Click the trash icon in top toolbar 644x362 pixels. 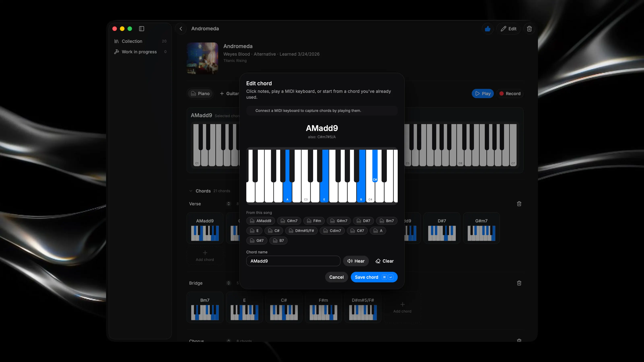tap(529, 29)
